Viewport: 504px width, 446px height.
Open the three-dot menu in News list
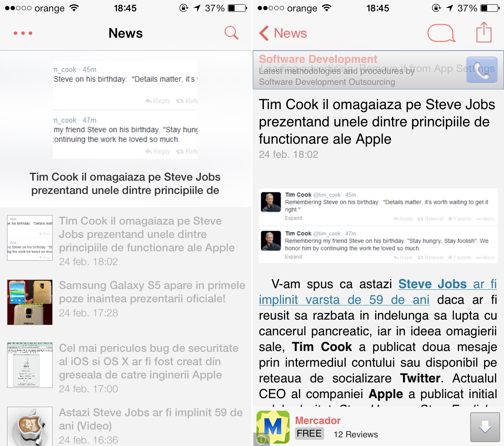point(23,33)
